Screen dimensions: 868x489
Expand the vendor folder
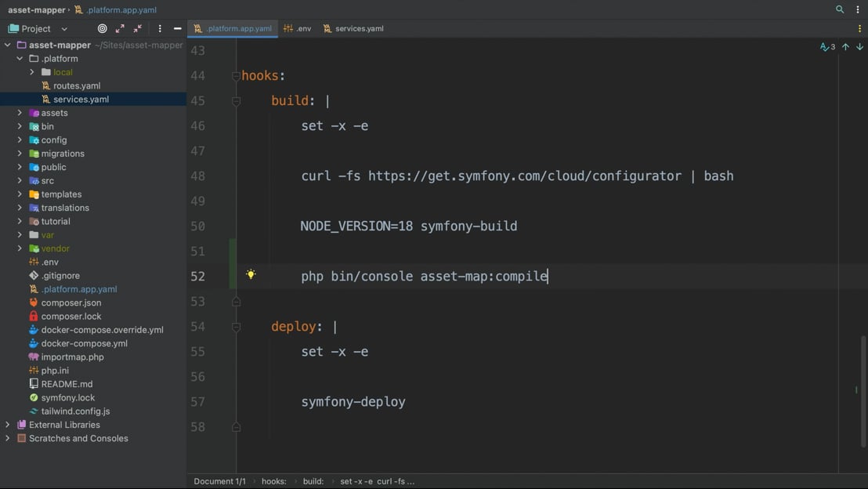click(x=20, y=248)
